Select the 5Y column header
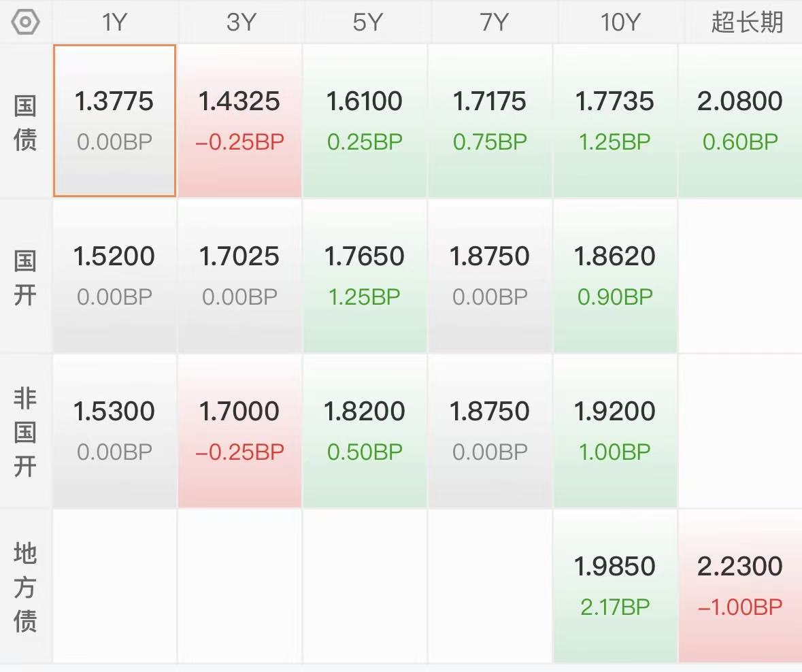This screenshot has height=672, width=802. (366, 22)
